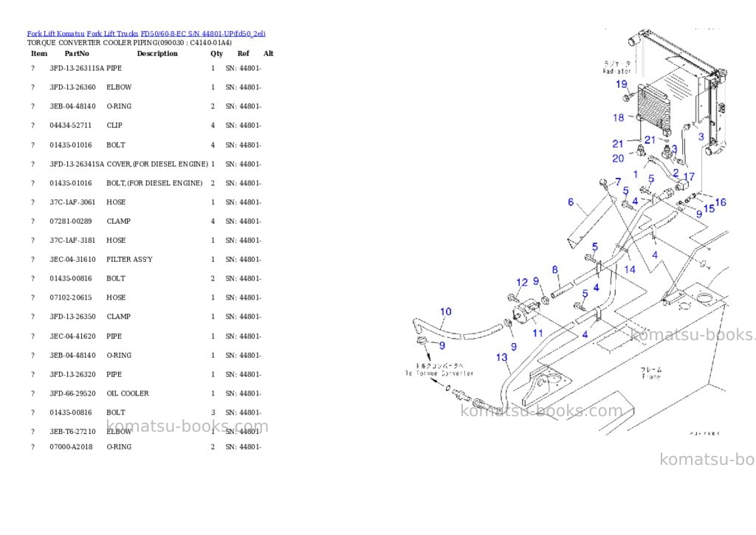The height and width of the screenshot is (535, 756).
Task: Click the Item column header
Action: [x=39, y=53]
